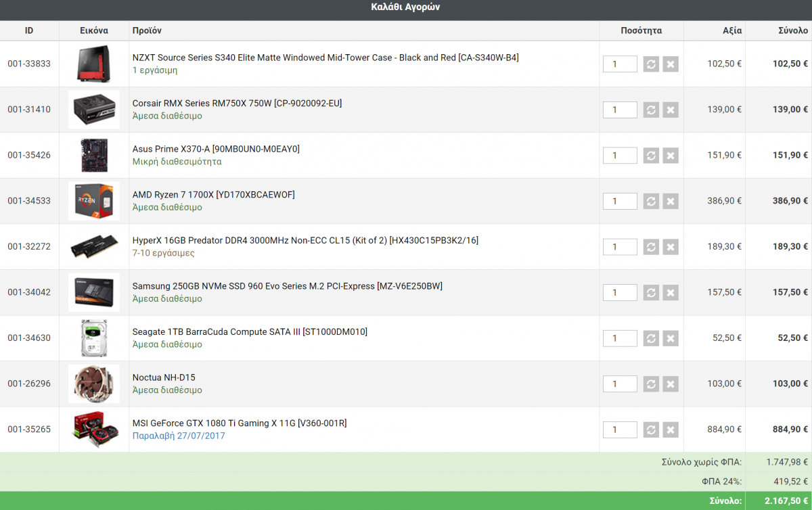This screenshot has width=812, height=510.
Task: Click the Μικρή διαθεσιμότητα availability text
Action: 177,162
